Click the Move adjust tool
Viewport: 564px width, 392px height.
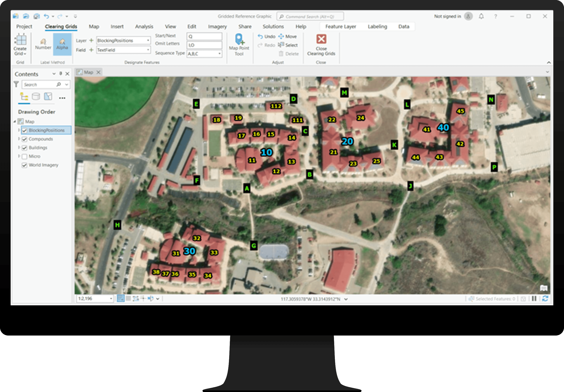tap(287, 36)
